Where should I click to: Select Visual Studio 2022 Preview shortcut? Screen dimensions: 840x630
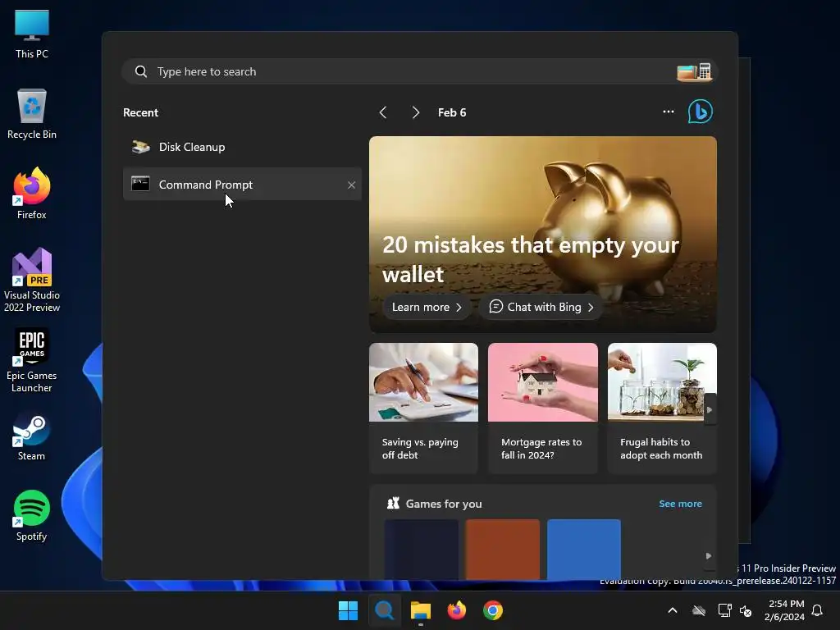pyautogui.click(x=32, y=281)
